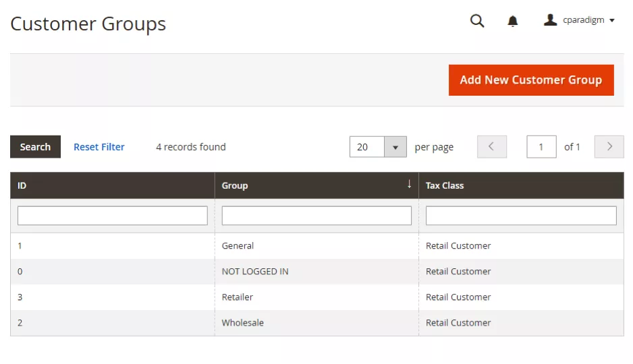The height and width of the screenshot is (364, 633).
Task: Click the current page number field
Action: pos(541,147)
